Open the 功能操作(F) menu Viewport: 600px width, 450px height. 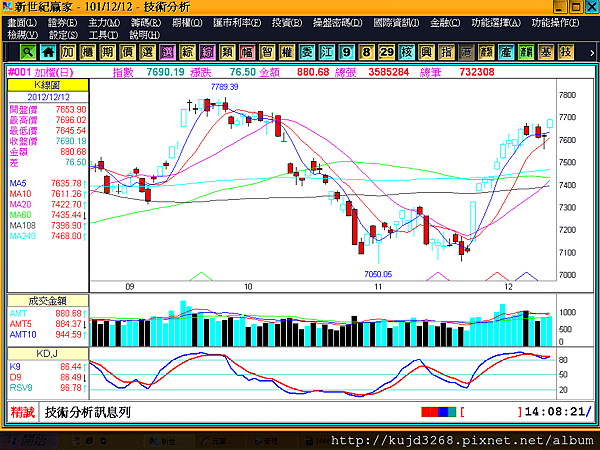(x=555, y=23)
